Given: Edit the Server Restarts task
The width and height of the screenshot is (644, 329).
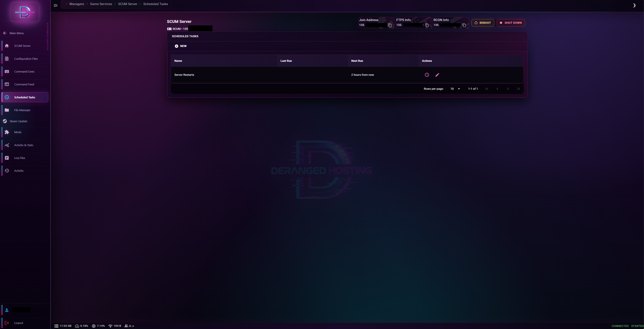Looking at the screenshot, I should pos(437,75).
